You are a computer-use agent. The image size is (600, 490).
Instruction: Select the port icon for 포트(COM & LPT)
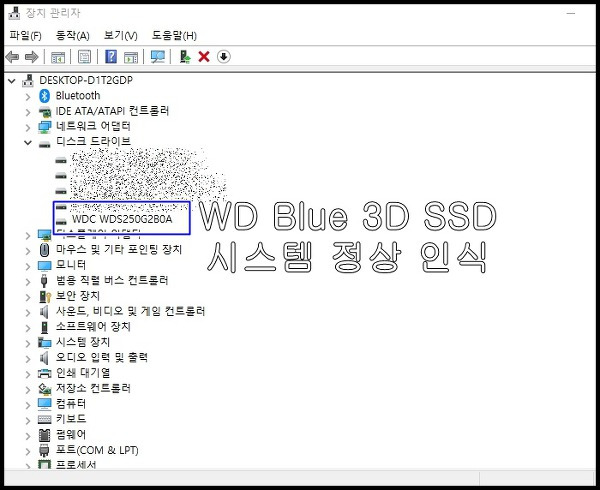point(44,450)
